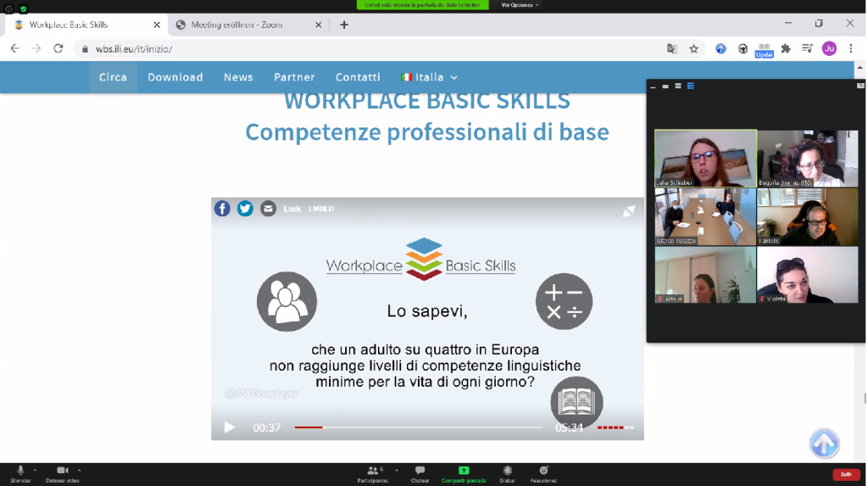
Task: Click the video progress seek bar
Action: click(418, 427)
